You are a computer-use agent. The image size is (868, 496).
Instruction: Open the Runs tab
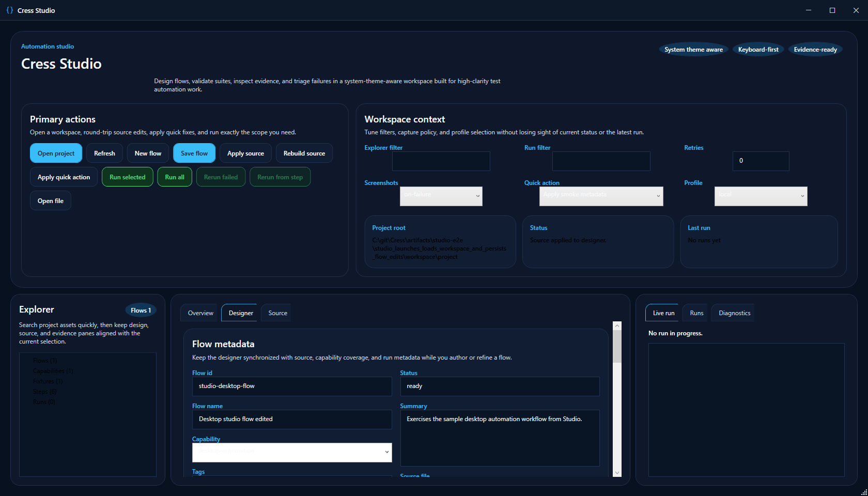pyautogui.click(x=696, y=313)
